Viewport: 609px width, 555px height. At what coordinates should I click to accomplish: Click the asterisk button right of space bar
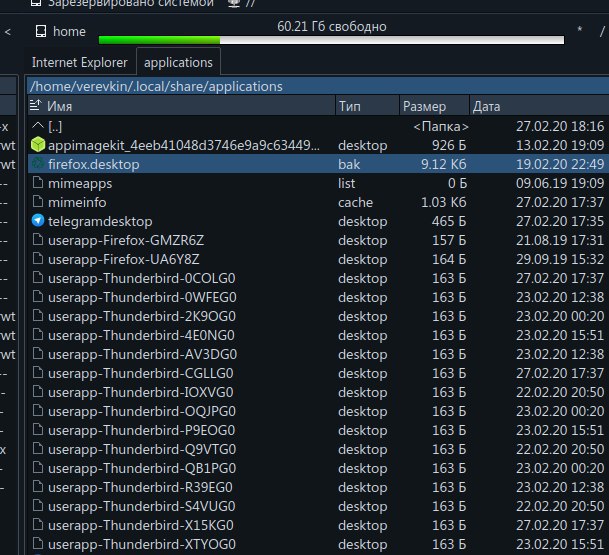coord(579,30)
